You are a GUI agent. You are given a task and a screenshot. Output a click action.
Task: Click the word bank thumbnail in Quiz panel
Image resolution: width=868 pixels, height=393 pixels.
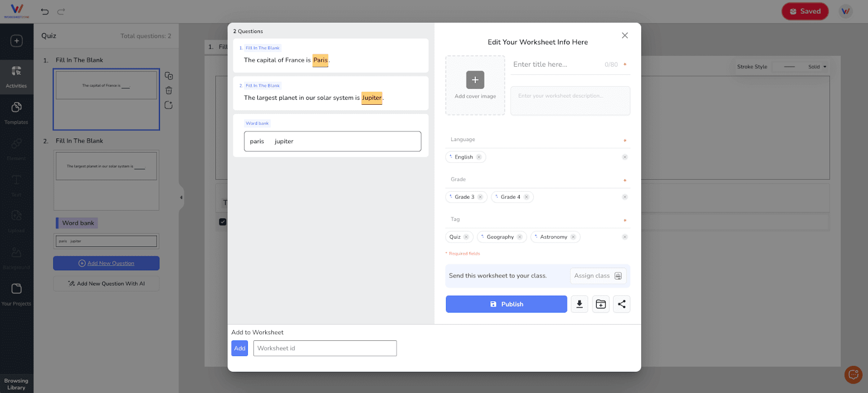pyautogui.click(x=106, y=241)
